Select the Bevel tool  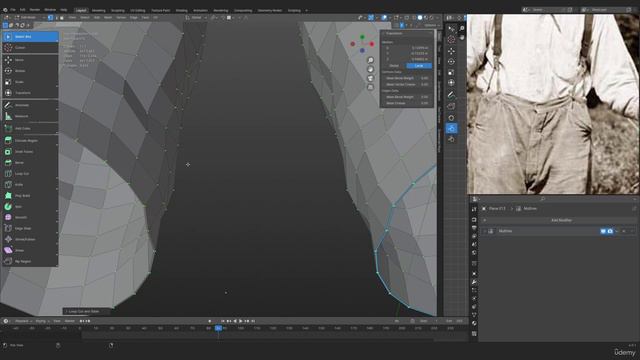click(30, 162)
